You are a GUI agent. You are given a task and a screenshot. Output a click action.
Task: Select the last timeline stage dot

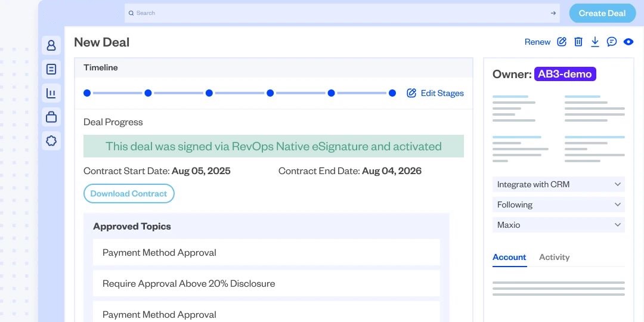coord(392,93)
